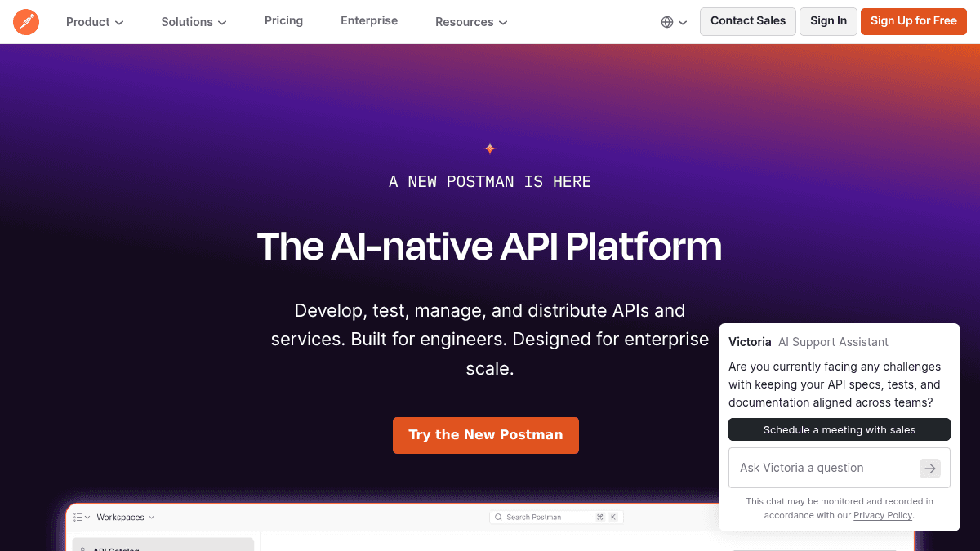Expand the Resources menu
Image resolution: width=980 pixels, height=551 pixels.
point(471,22)
